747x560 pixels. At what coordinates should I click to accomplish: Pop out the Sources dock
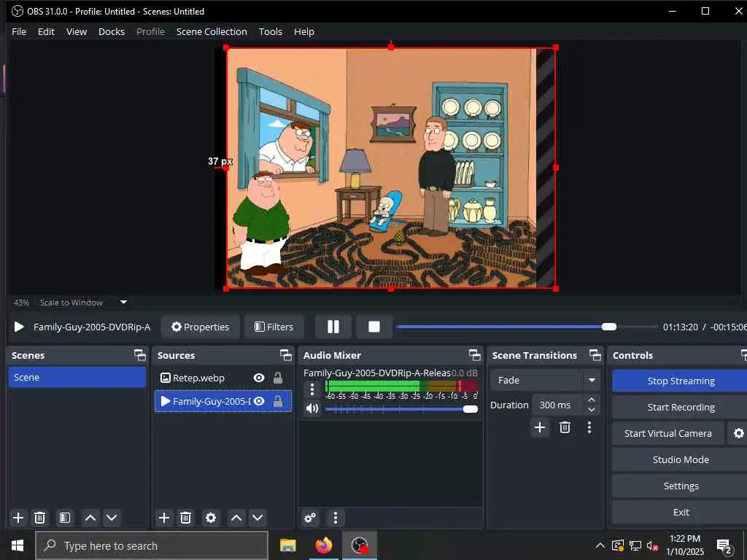point(286,355)
